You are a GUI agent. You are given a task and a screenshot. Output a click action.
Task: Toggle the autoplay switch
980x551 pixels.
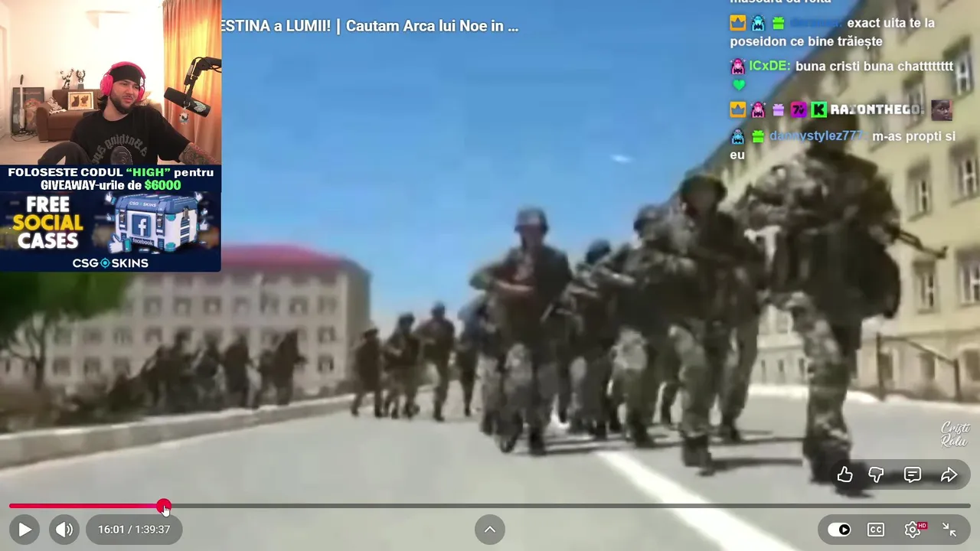point(839,530)
